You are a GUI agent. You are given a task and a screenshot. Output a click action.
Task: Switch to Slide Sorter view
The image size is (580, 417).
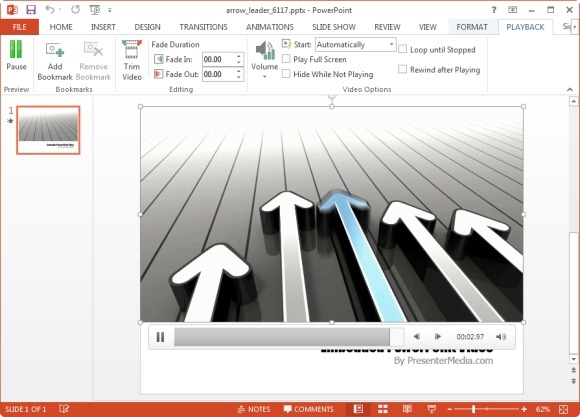[x=383, y=409]
